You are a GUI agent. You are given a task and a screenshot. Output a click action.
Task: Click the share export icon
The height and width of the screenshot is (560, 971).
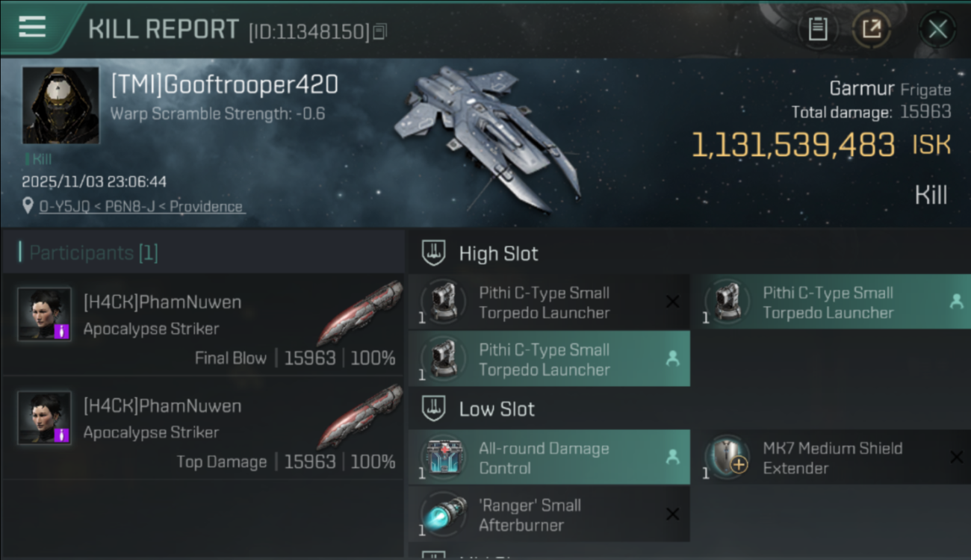[871, 29]
